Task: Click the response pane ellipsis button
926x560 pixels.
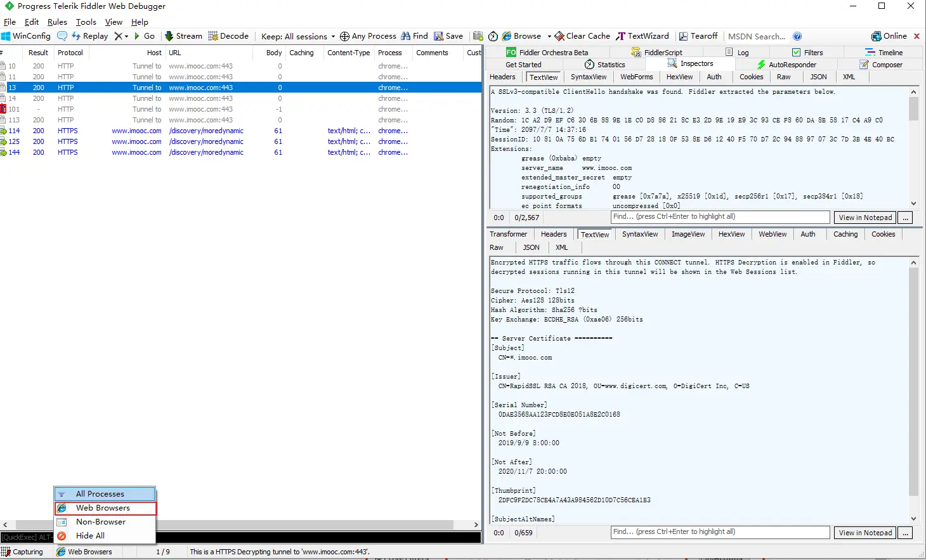Action: (906, 533)
